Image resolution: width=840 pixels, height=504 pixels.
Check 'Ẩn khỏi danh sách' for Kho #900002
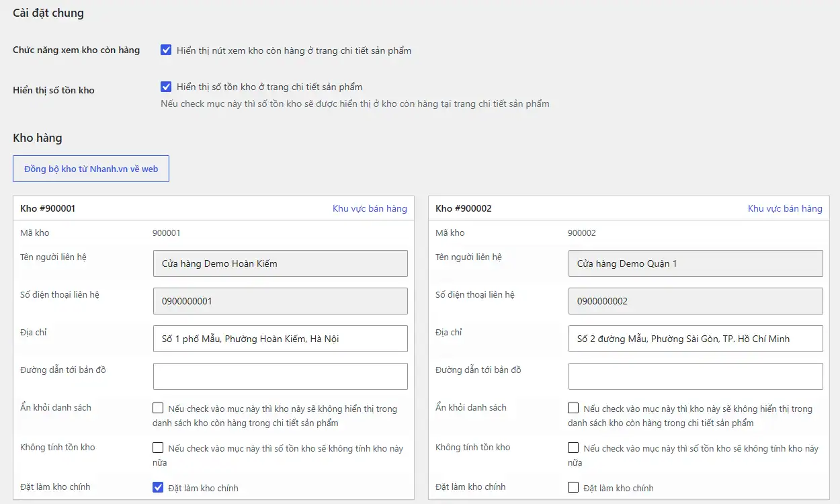point(573,408)
